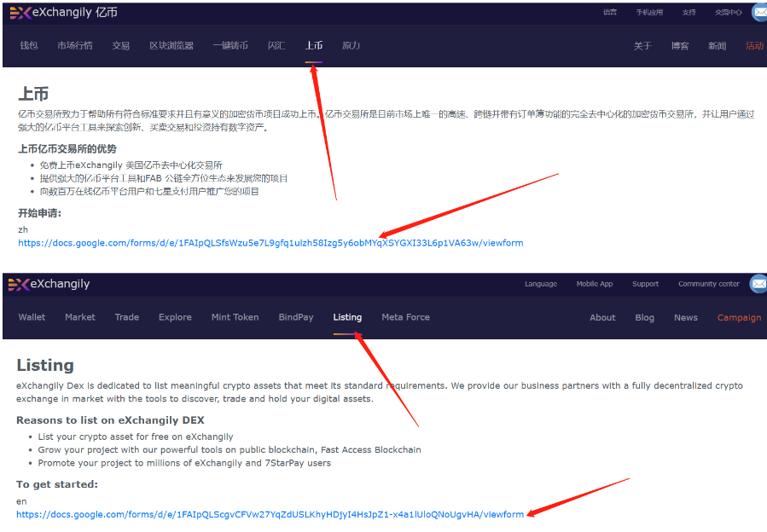Click 'Reasons to list on eXchangily DEX' subheading
This screenshot has width=767, height=532.
(111, 420)
